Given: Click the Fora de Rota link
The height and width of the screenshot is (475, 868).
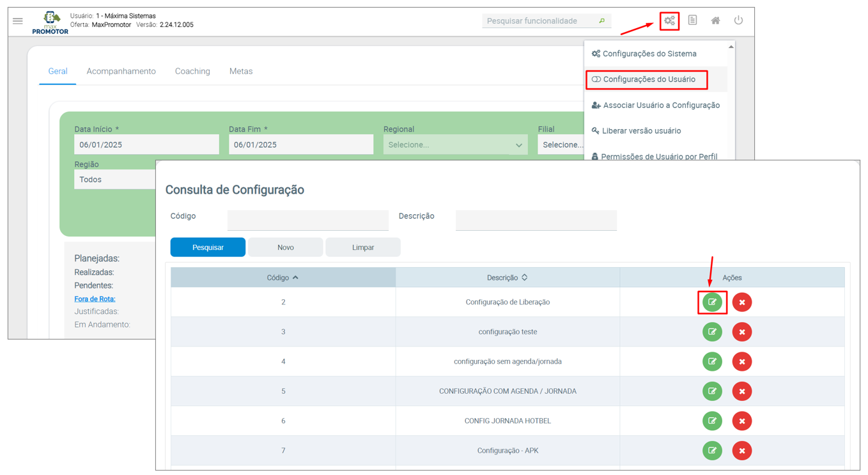Looking at the screenshot, I should click(x=95, y=299).
